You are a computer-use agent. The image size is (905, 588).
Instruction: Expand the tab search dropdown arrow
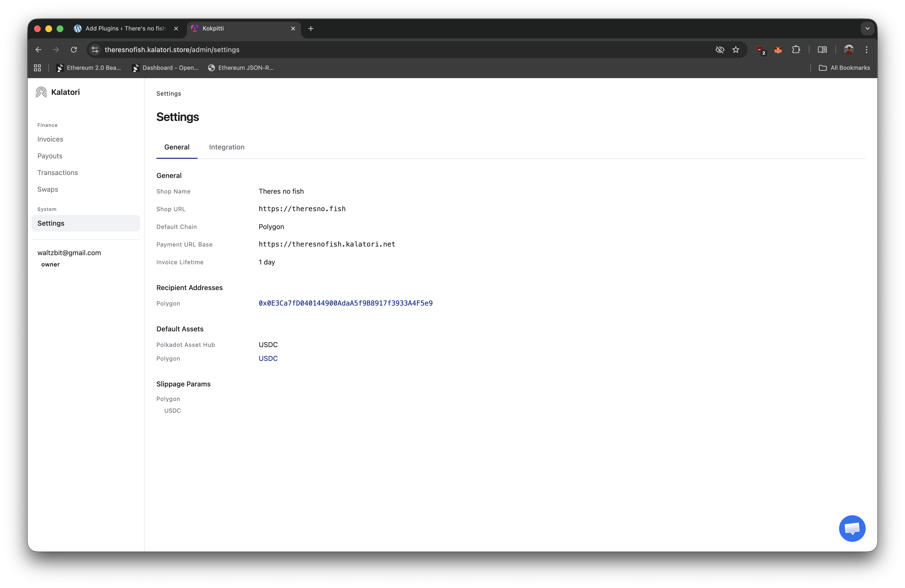pos(867,29)
